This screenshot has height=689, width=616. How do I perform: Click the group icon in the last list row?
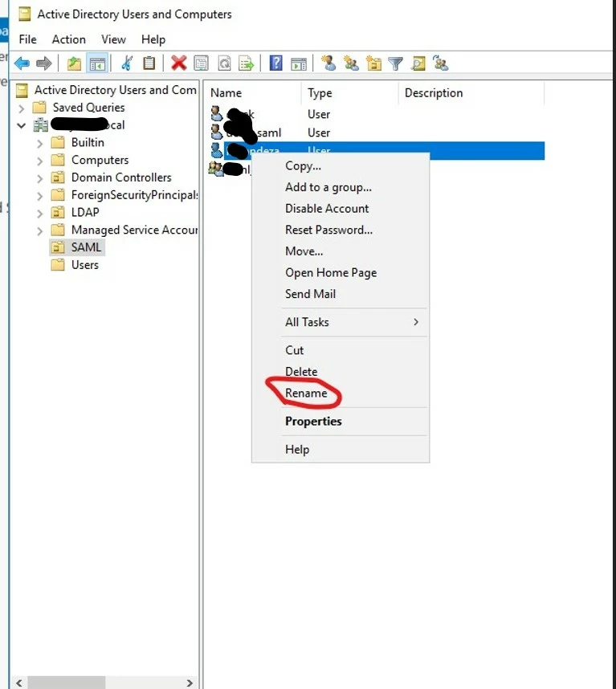pyautogui.click(x=216, y=169)
